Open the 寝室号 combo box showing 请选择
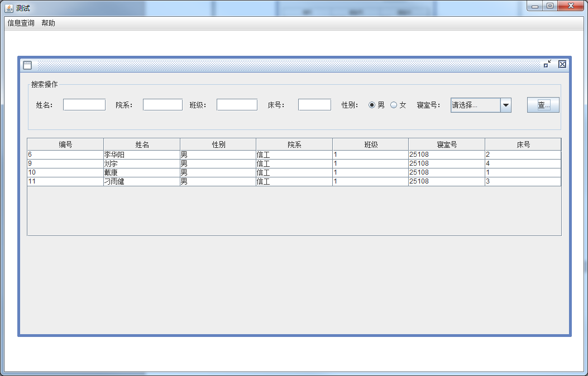This screenshot has height=376, width=588. point(481,105)
